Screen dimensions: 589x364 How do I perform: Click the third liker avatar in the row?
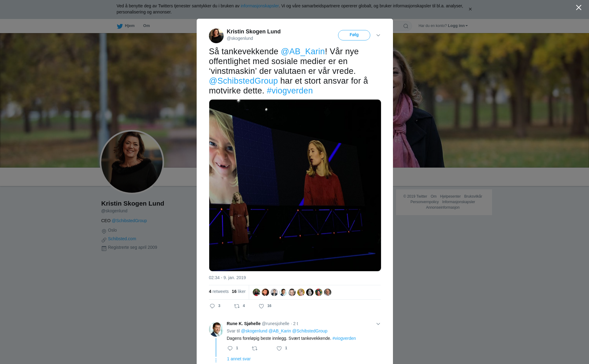click(x=274, y=292)
